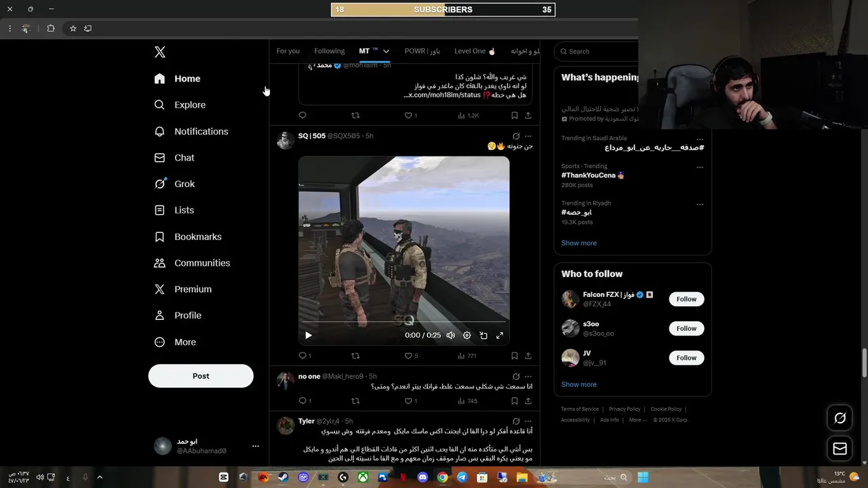
Task: Open more options for #ThankYouCena trend
Action: (x=700, y=167)
